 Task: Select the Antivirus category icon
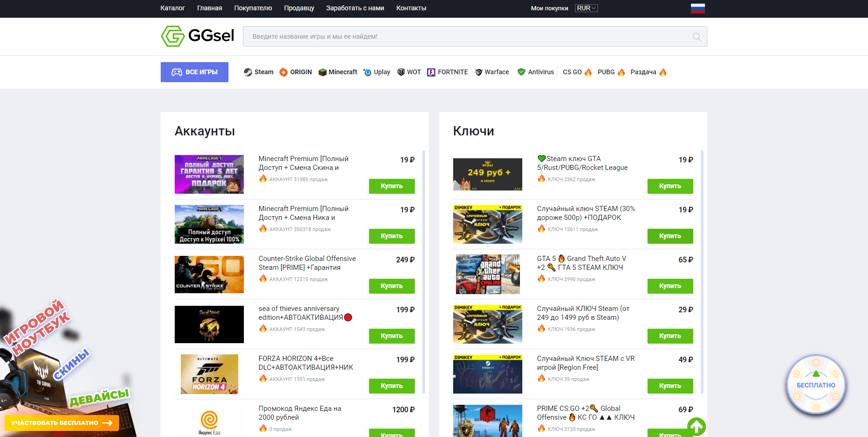520,72
